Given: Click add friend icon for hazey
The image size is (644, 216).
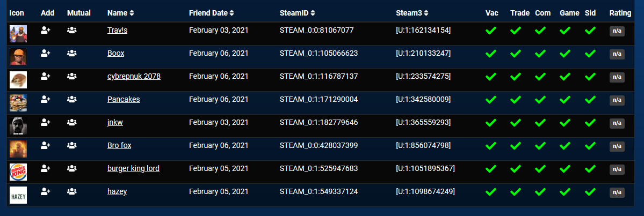Looking at the screenshot, I should [46, 192].
